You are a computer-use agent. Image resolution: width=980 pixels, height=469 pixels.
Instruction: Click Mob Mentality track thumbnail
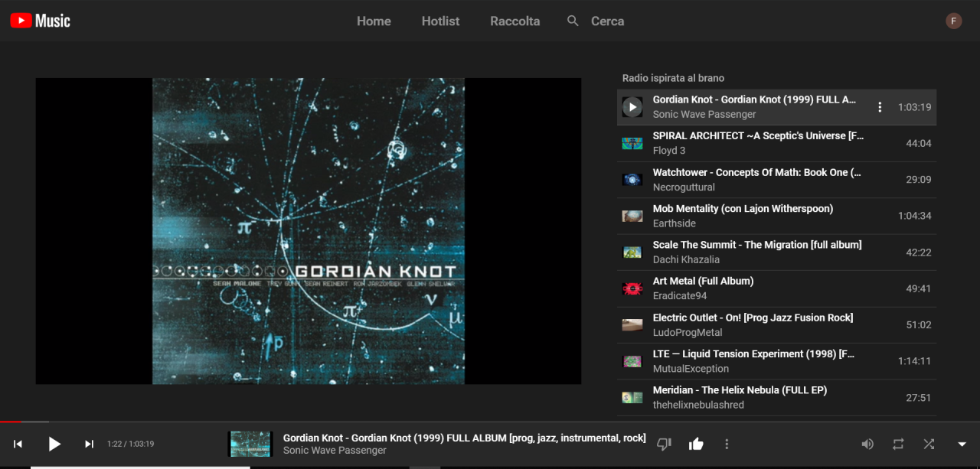click(x=632, y=216)
